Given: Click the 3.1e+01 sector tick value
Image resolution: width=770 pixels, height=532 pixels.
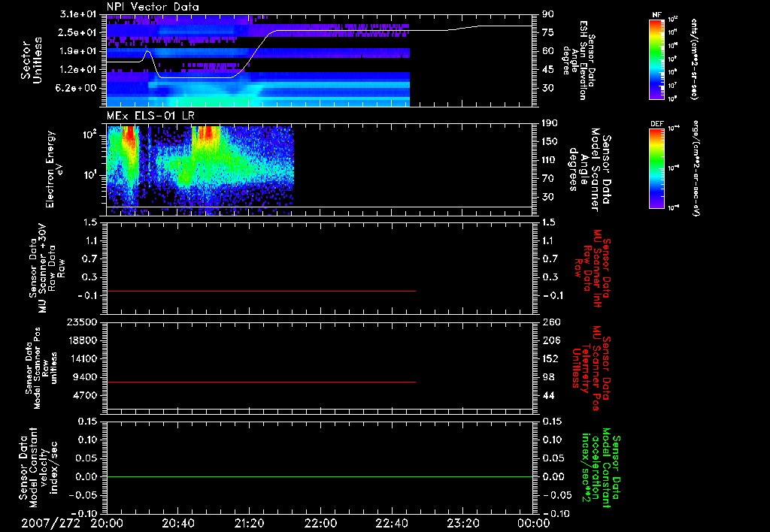Looking at the screenshot, I should click(x=77, y=14).
